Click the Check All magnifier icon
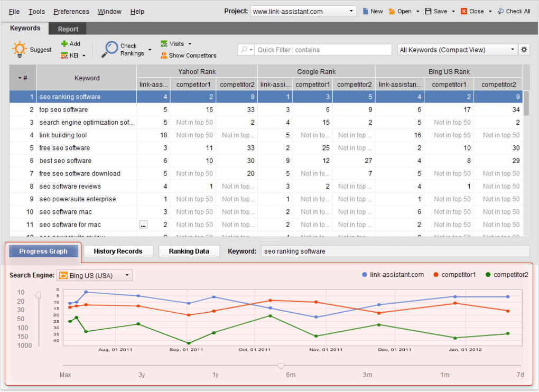 point(500,11)
